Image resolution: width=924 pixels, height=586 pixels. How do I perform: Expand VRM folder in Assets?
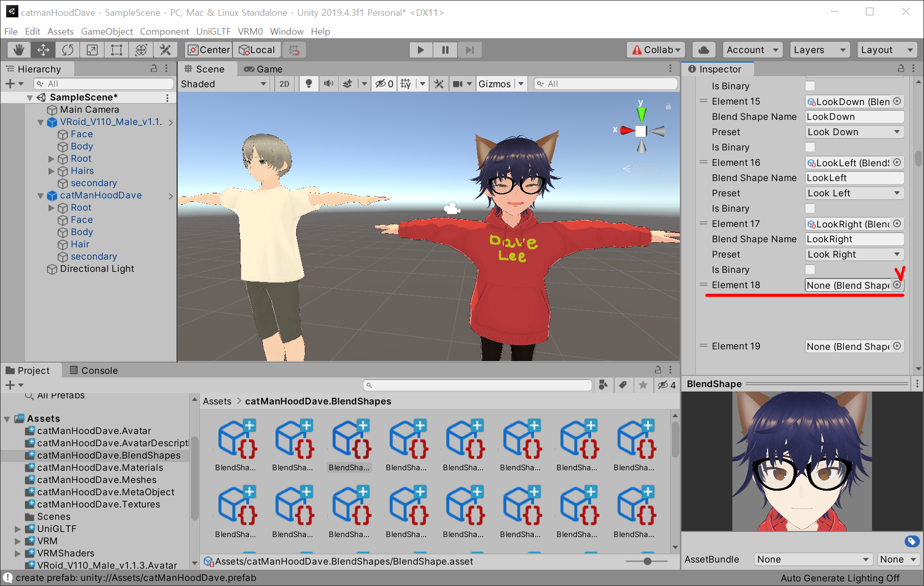click(x=17, y=541)
